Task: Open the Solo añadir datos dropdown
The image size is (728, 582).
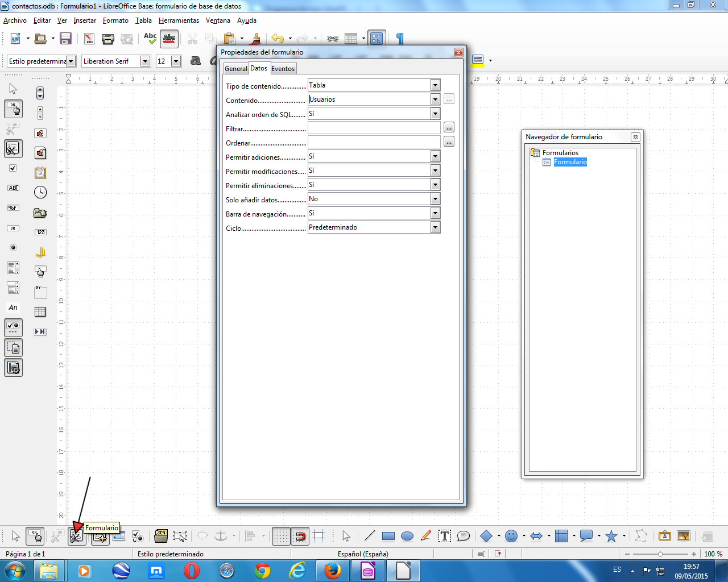Action: click(x=435, y=199)
